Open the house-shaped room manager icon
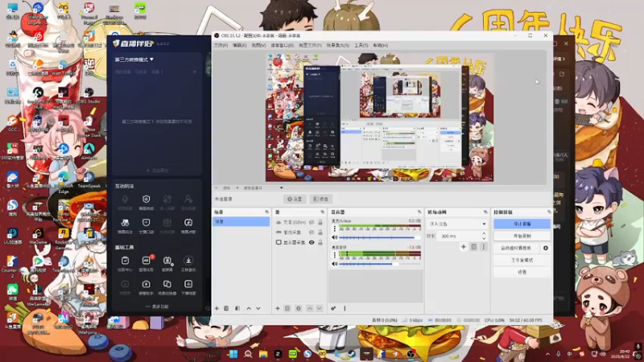Viewport: 644px width, 362px height. [x=146, y=284]
